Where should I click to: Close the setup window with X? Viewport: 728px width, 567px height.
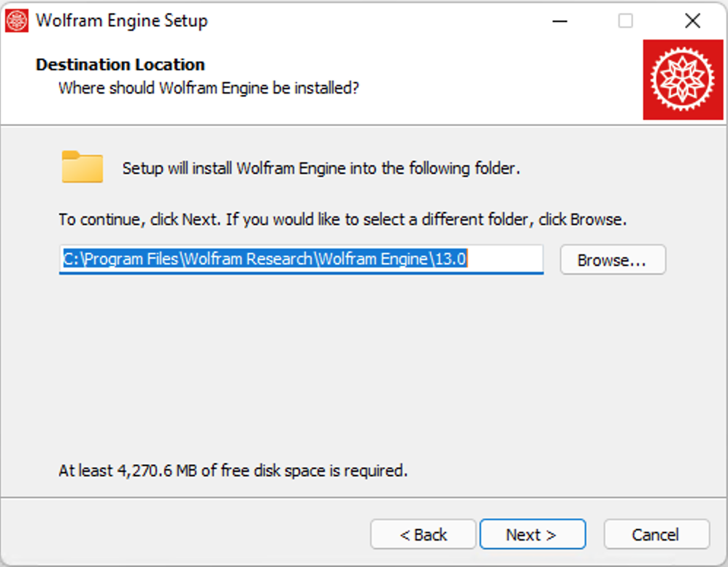pyautogui.click(x=692, y=20)
